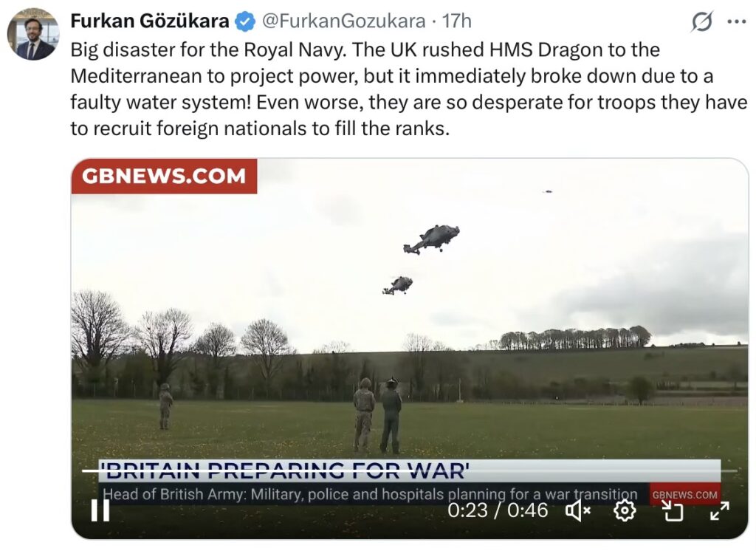Image resolution: width=756 pixels, height=551 pixels.
Task: Seek on the video progress bar
Action: pos(409,470)
